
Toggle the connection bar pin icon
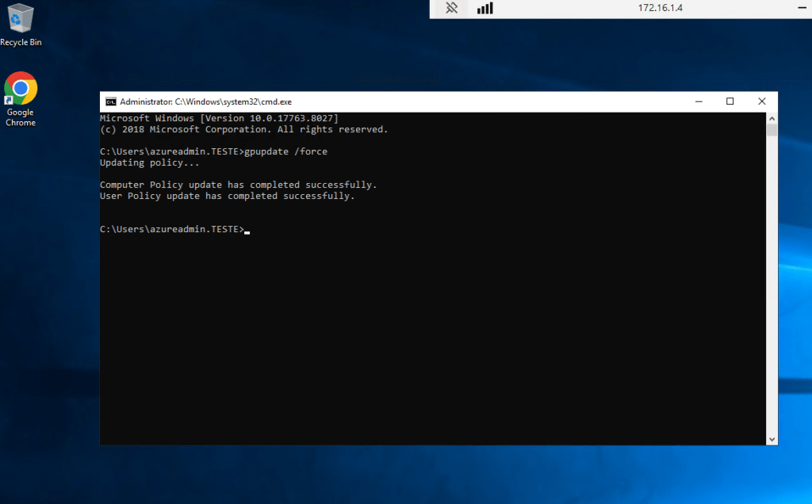click(452, 8)
